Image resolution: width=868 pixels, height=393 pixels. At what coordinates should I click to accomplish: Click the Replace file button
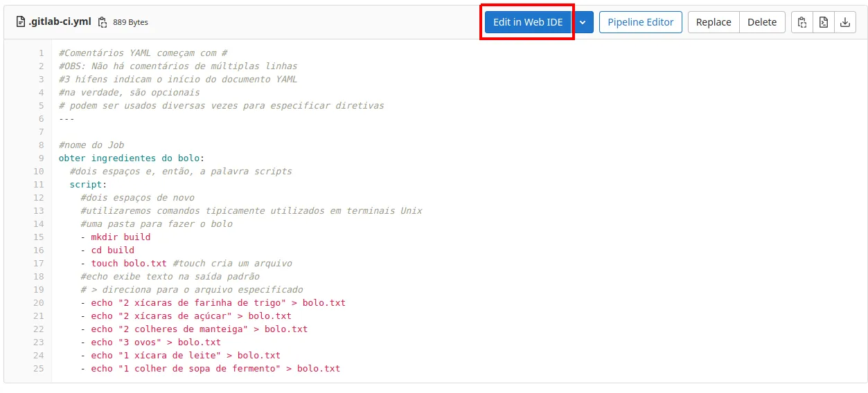click(x=714, y=22)
